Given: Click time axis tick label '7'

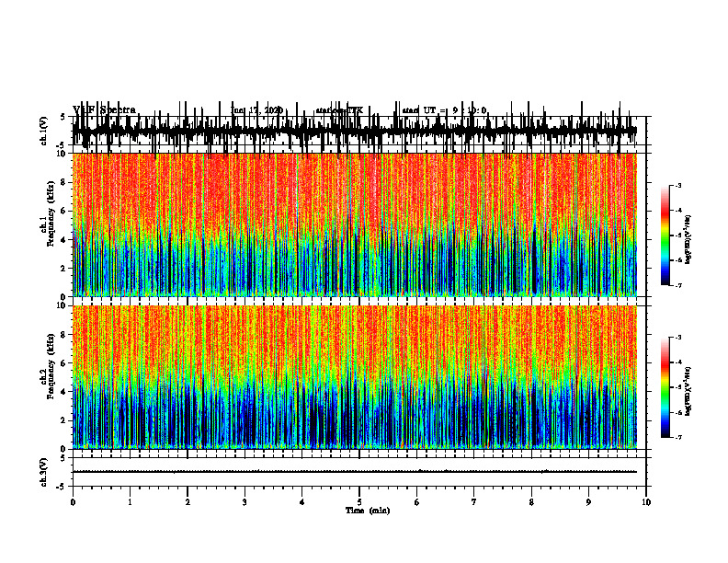Looking at the screenshot, I should click(474, 502).
